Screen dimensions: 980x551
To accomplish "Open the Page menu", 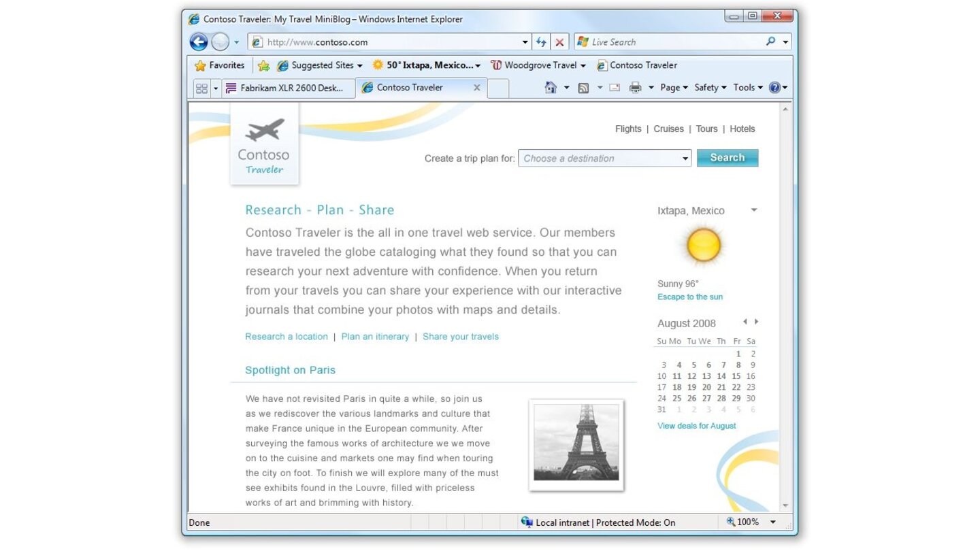I will pyautogui.click(x=674, y=88).
